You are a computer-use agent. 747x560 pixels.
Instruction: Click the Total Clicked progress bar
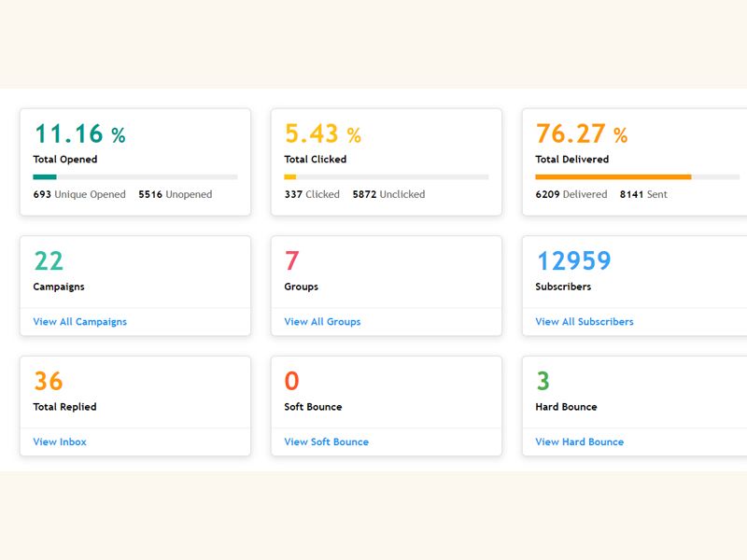pyautogui.click(x=387, y=177)
